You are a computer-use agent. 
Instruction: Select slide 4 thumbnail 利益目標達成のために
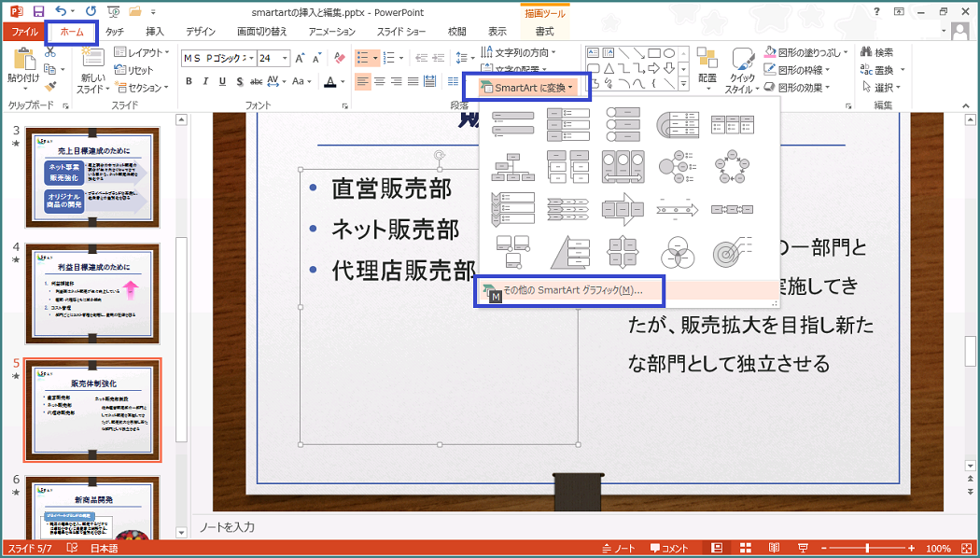pyautogui.click(x=91, y=294)
